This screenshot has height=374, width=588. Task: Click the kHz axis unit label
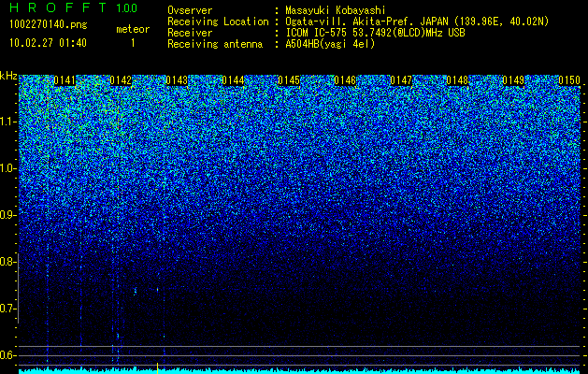pos(8,76)
